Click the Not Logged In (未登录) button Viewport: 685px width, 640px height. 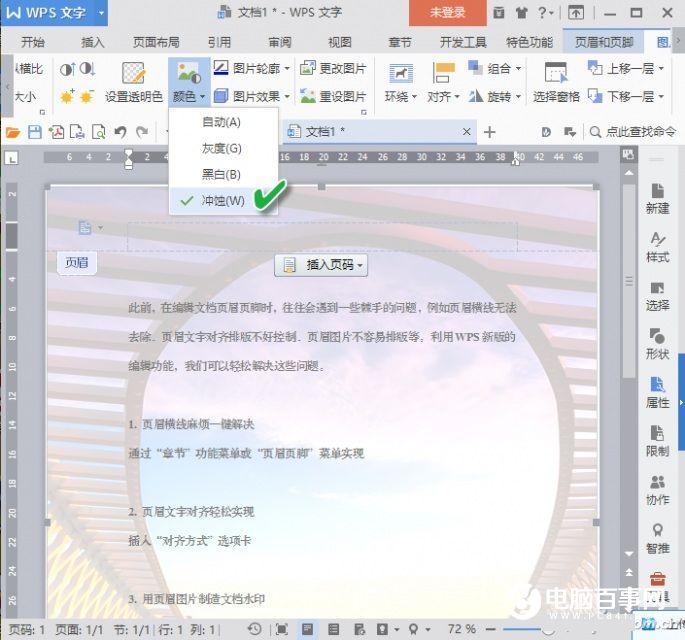tap(447, 13)
